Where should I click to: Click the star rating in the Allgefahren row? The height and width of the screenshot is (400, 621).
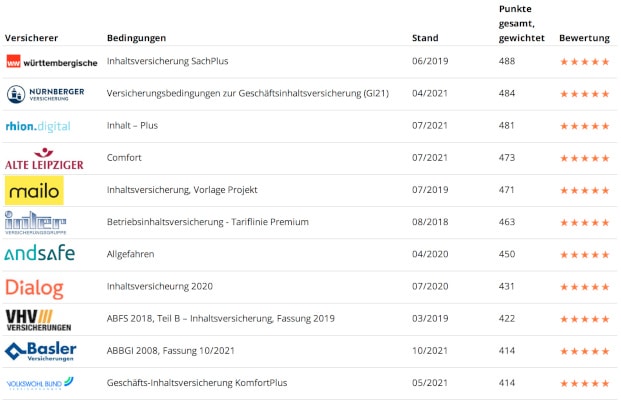(584, 255)
